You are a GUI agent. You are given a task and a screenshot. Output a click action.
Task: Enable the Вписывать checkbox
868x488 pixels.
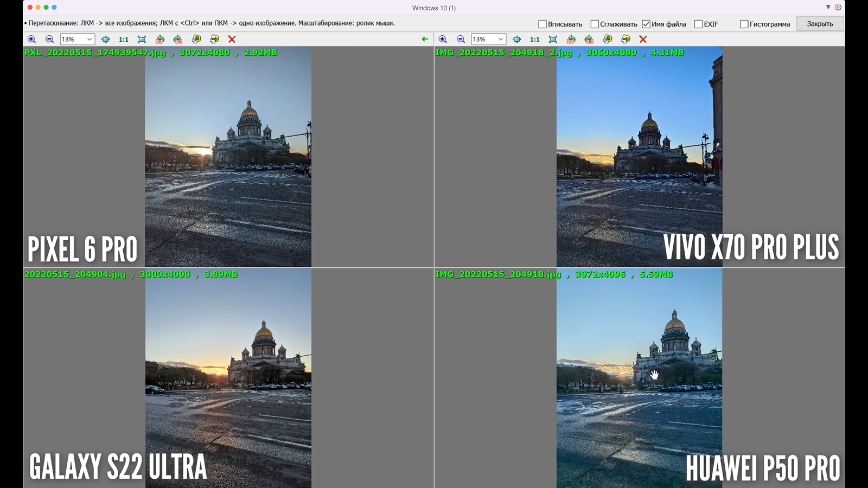pyautogui.click(x=542, y=24)
